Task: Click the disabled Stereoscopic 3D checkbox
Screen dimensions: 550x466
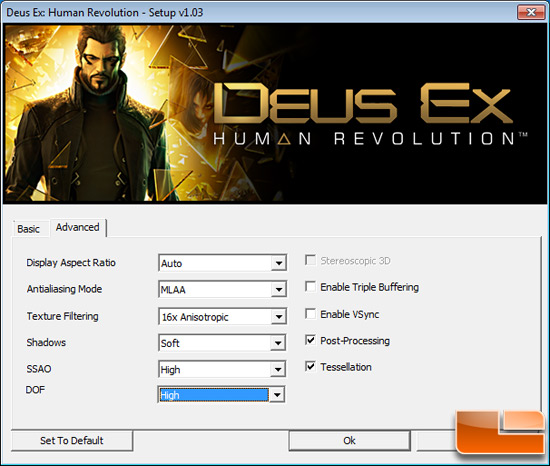Action: click(x=310, y=260)
